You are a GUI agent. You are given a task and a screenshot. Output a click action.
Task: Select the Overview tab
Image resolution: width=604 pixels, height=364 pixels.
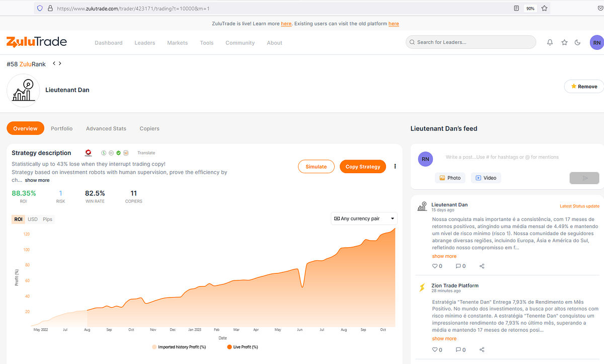[25, 128]
